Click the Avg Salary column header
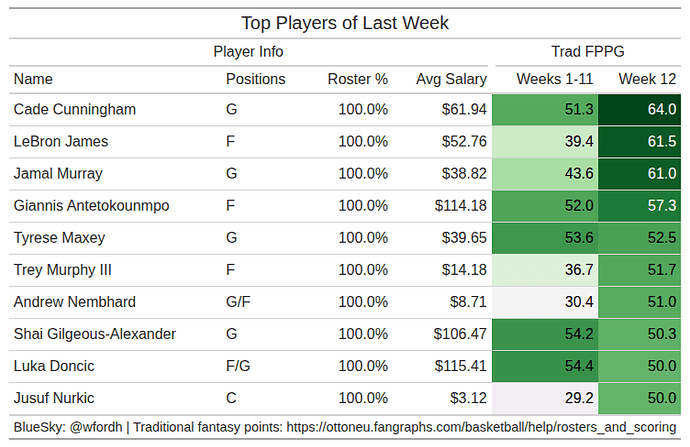 (x=451, y=79)
